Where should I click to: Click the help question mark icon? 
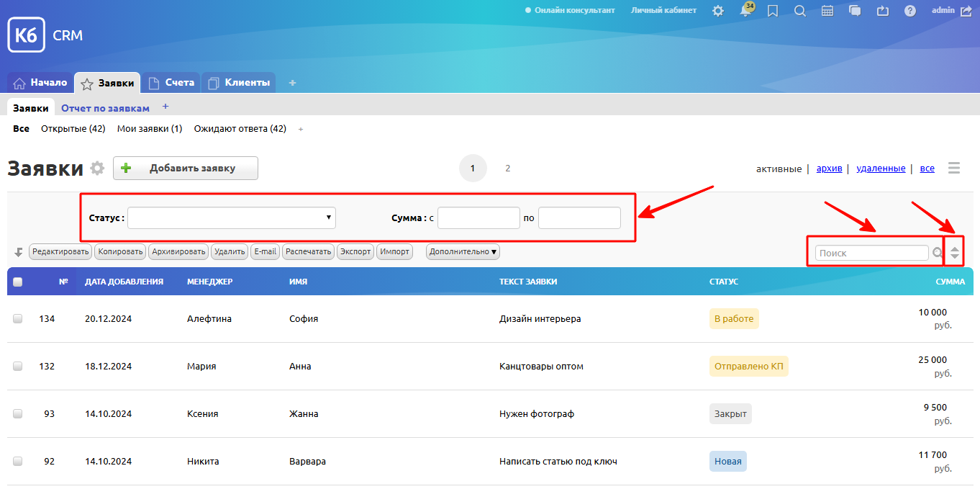tap(910, 11)
